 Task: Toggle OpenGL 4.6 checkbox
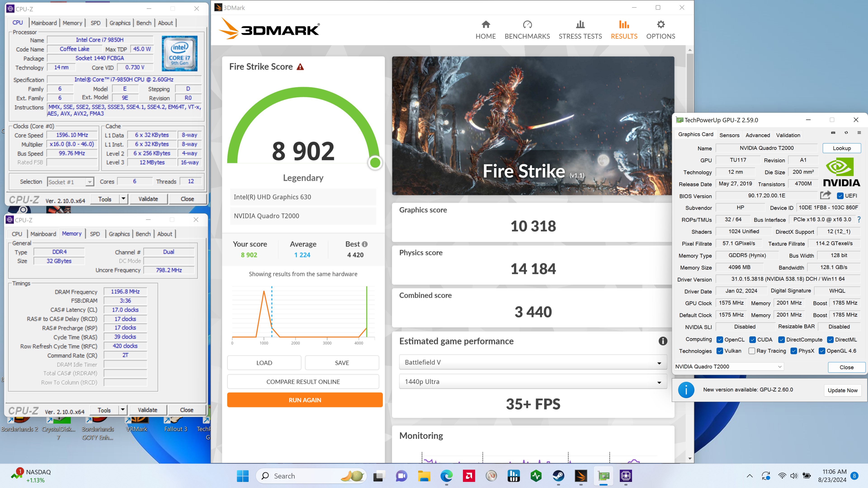(x=822, y=351)
